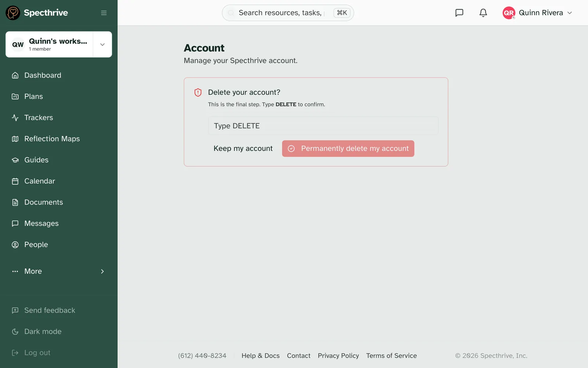Click the Documents file icon
Image resolution: width=588 pixels, height=368 pixels.
tap(15, 202)
